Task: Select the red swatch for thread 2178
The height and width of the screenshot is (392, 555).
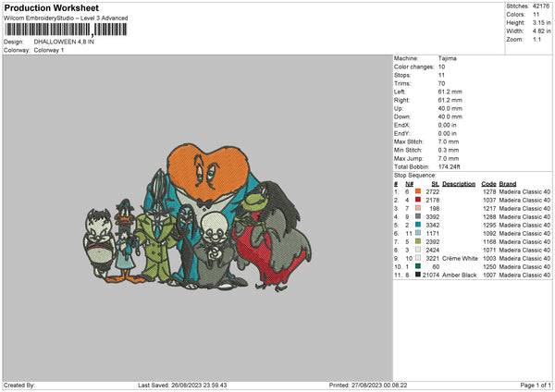Action: click(x=418, y=201)
